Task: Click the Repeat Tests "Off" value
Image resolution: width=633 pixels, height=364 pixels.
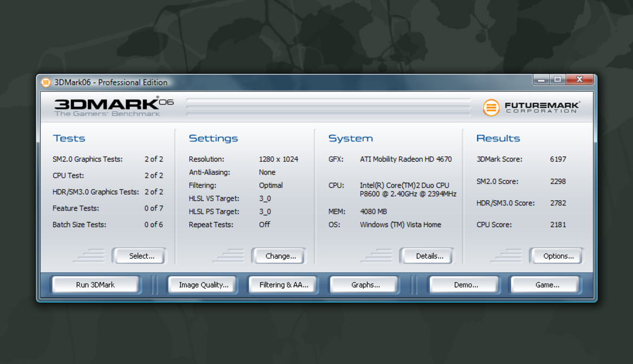Action: (x=264, y=224)
